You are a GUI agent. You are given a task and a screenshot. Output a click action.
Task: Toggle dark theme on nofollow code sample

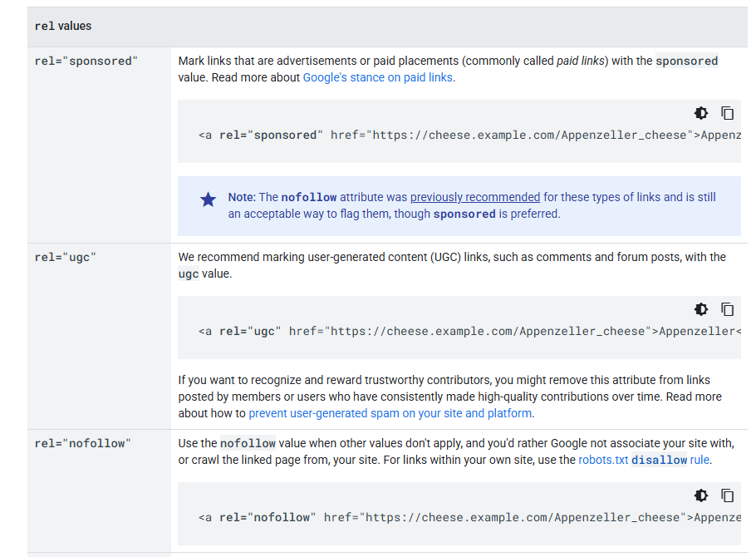[701, 495]
